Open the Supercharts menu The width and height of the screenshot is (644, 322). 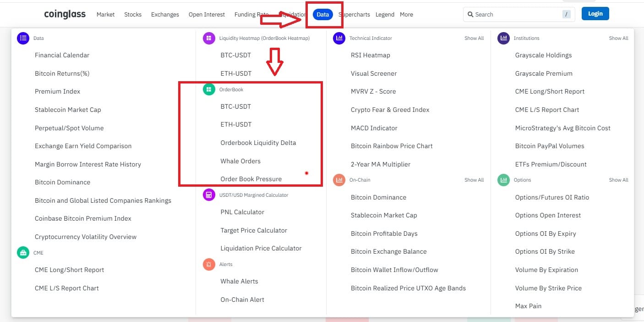point(354,15)
